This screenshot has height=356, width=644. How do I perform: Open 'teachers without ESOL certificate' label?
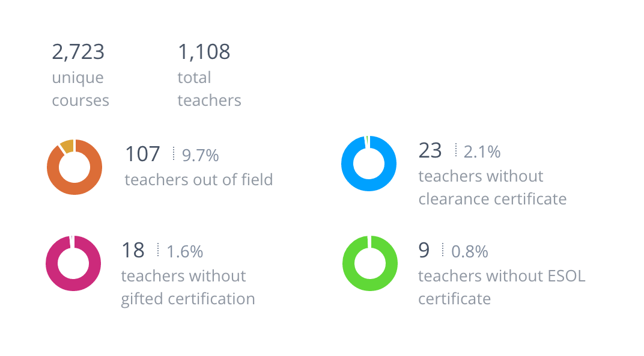[501, 287]
